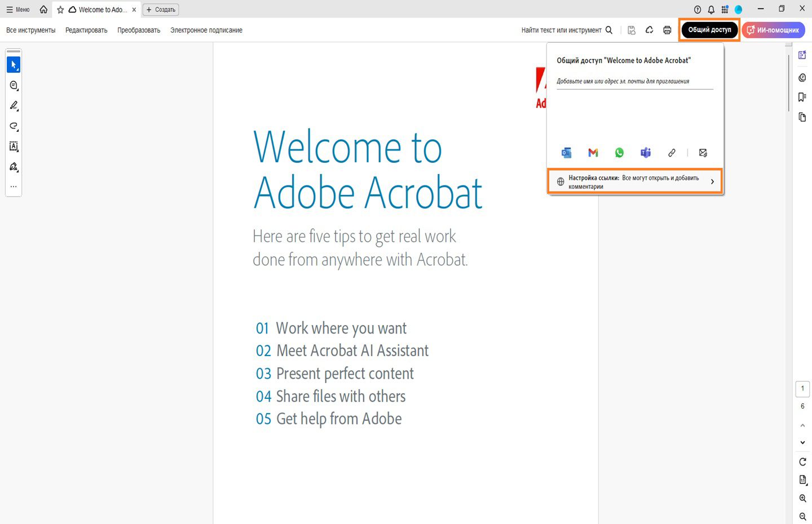Viewport: 812px width, 524px height.
Task: Select the add comment tool
Action: click(x=14, y=86)
